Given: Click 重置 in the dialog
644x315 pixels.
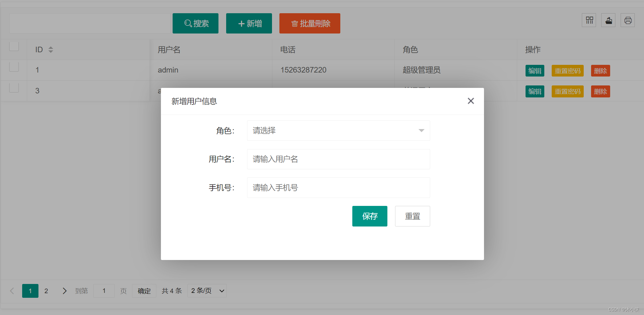Looking at the screenshot, I should click(x=413, y=216).
